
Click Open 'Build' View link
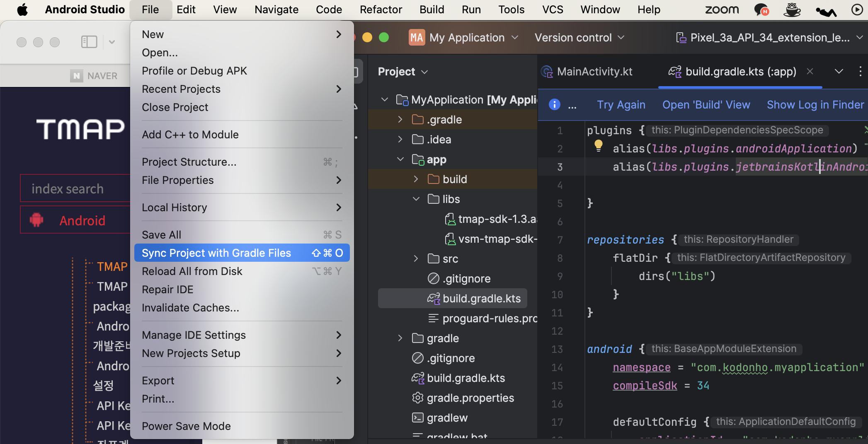pos(706,105)
